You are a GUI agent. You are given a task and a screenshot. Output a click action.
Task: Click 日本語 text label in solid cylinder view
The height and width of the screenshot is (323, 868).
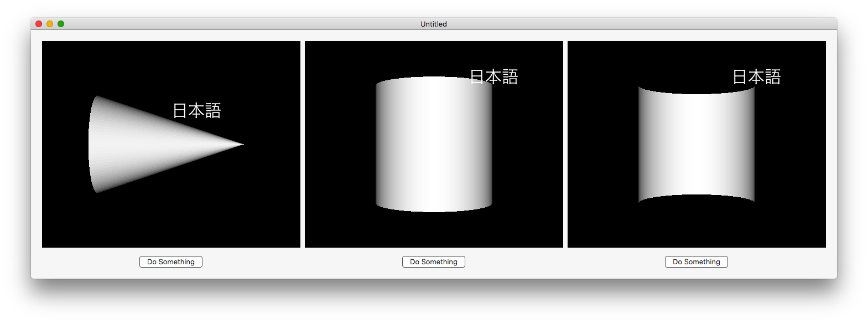pos(494,76)
